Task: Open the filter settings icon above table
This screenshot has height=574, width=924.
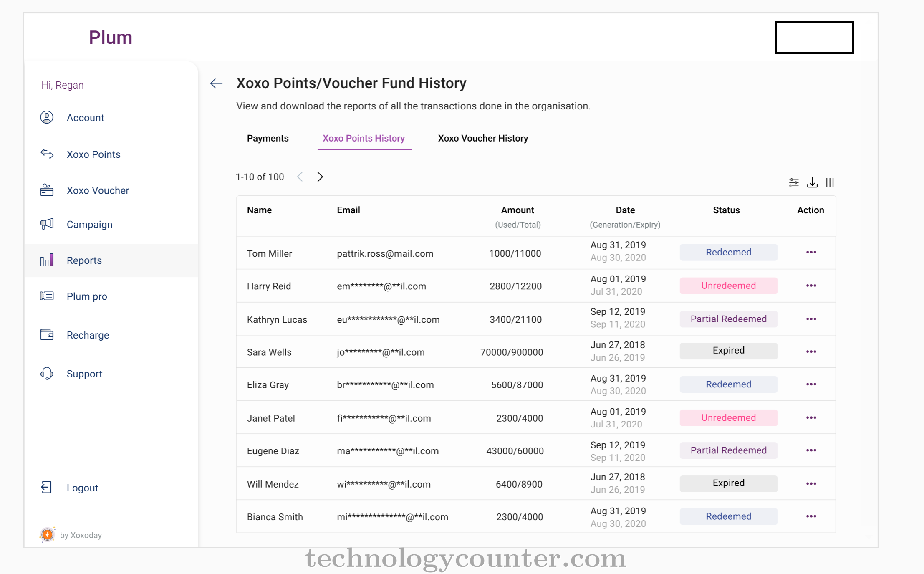Action: click(x=794, y=182)
